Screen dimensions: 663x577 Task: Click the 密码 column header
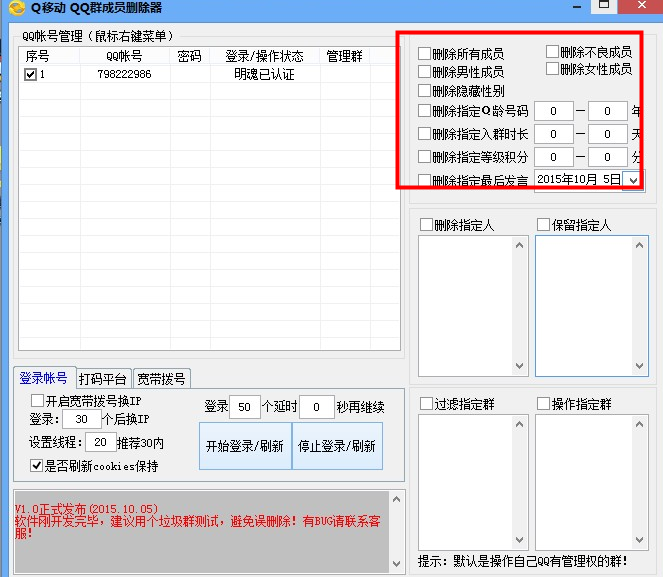pos(190,56)
